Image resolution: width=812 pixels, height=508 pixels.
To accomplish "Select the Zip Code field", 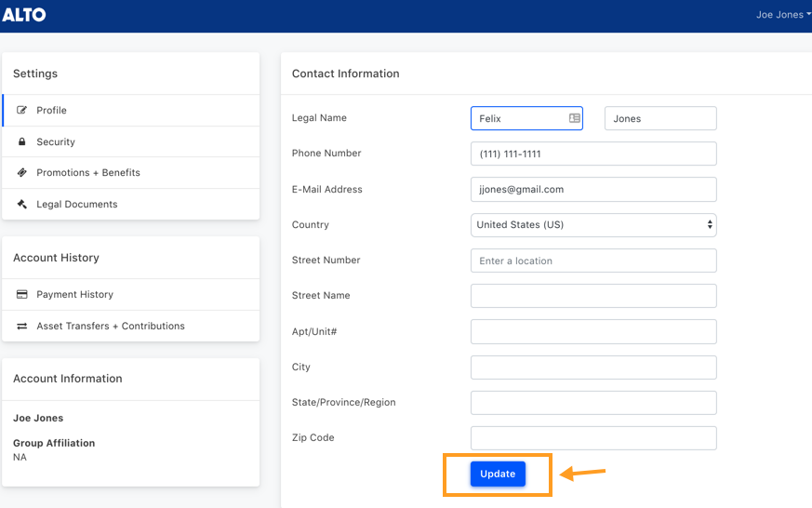I will 593,438.
